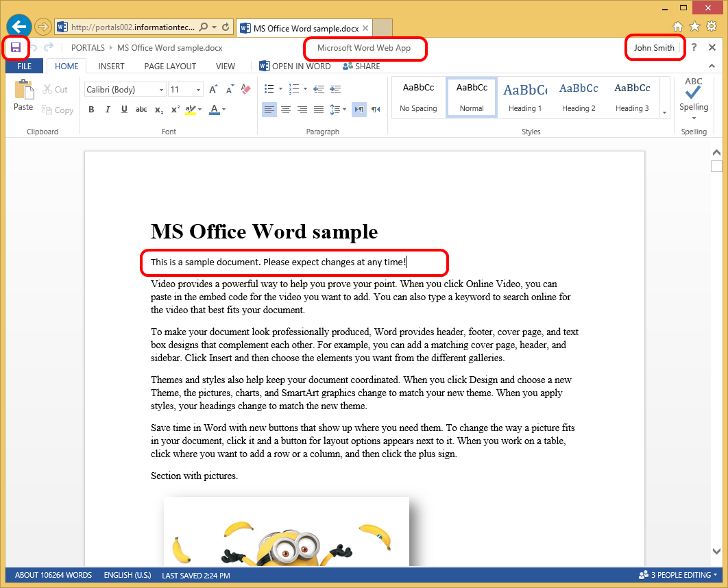Viewport: 728px width, 588px height.
Task: Click the browser Forward arrow
Action: tap(43, 27)
